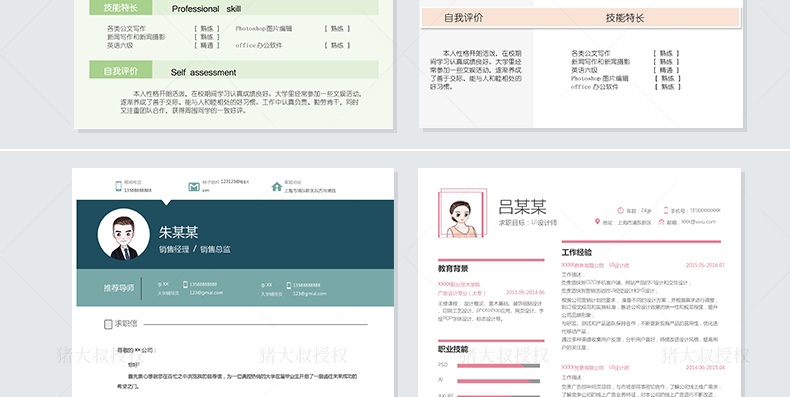790x397 pixels.
Task: Click the 工作经验 heading
Action: point(577,252)
